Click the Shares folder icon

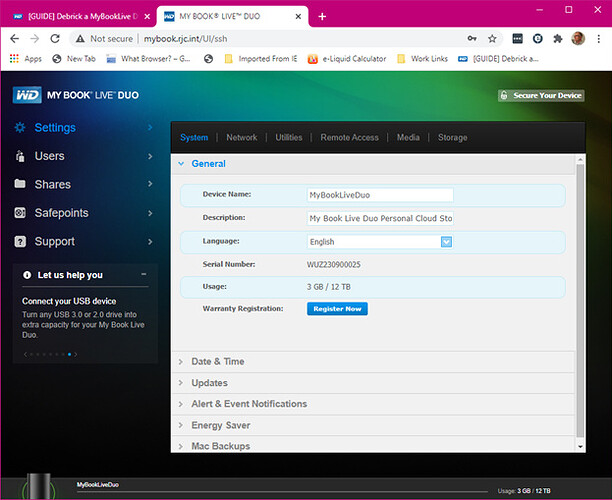pyautogui.click(x=20, y=183)
